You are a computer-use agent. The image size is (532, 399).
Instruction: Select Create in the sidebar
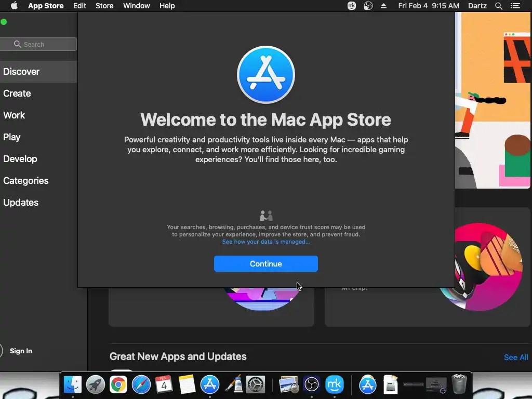[x=17, y=94]
